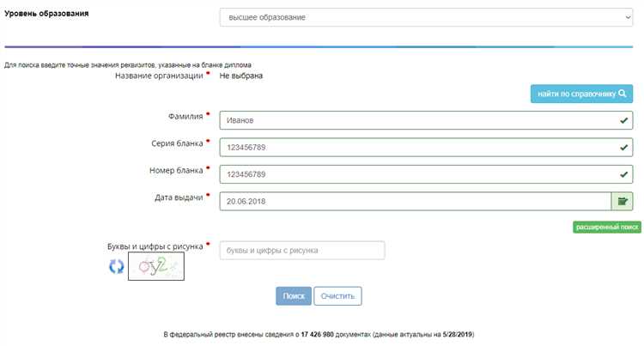Open the calendar picker for Дата выдачи
Screen dimensions: 644x346
622,202
